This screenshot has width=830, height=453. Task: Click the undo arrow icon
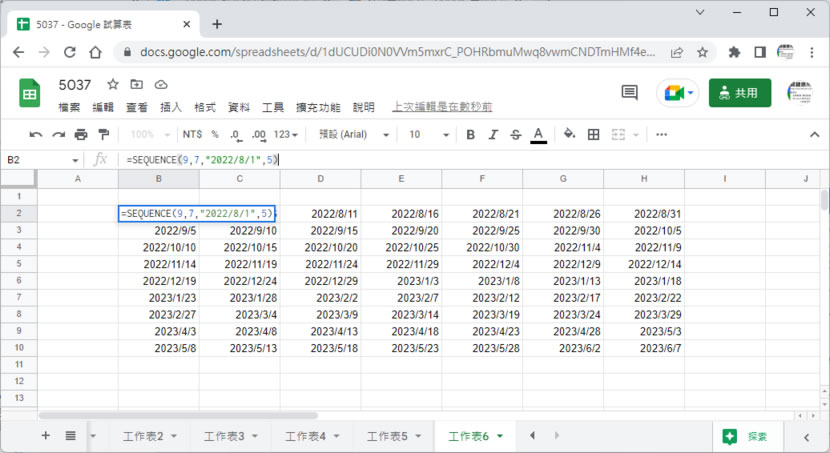click(35, 134)
